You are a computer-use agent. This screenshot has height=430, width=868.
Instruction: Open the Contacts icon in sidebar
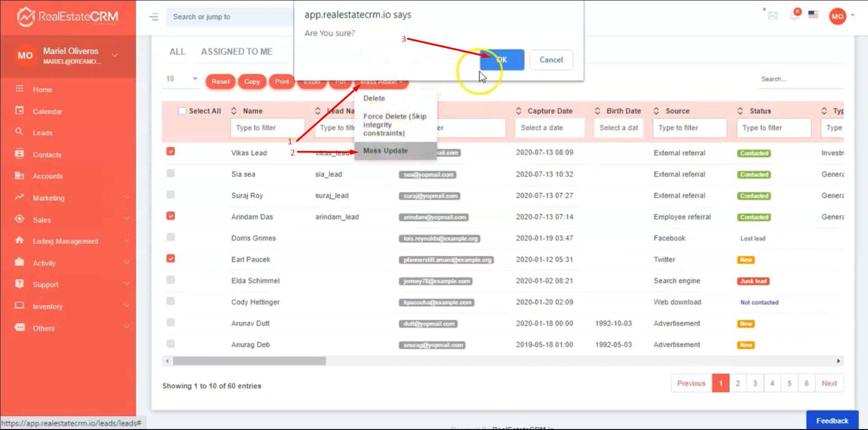tap(19, 154)
